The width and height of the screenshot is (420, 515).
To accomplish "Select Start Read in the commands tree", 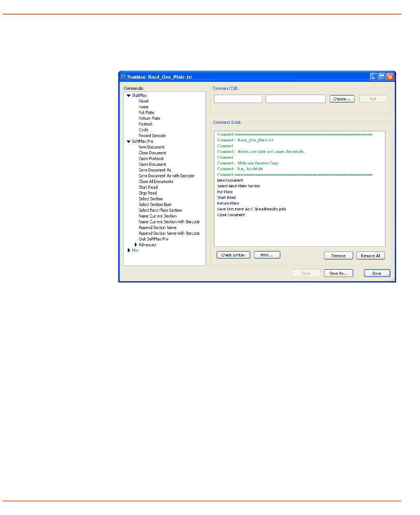I will (x=148, y=187).
